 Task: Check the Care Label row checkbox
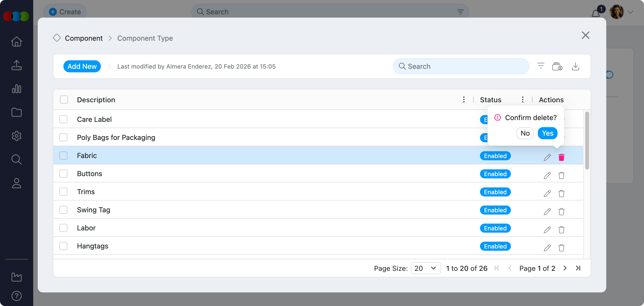(63, 119)
